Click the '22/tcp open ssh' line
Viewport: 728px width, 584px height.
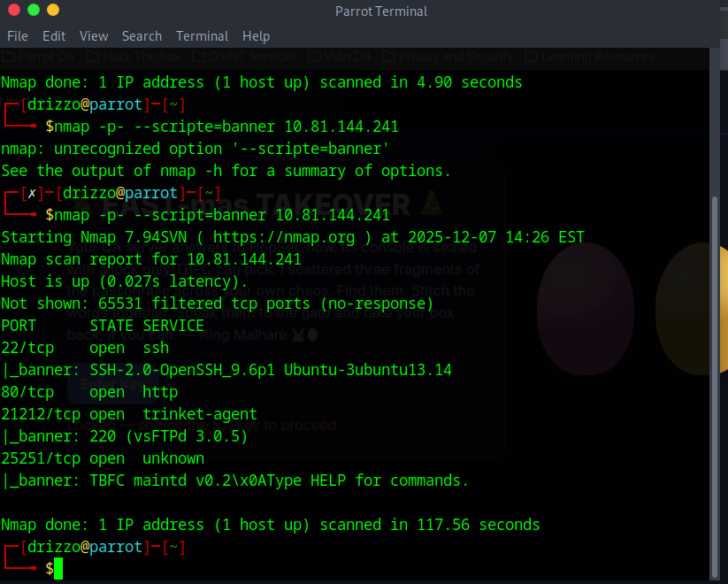coord(85,348)
